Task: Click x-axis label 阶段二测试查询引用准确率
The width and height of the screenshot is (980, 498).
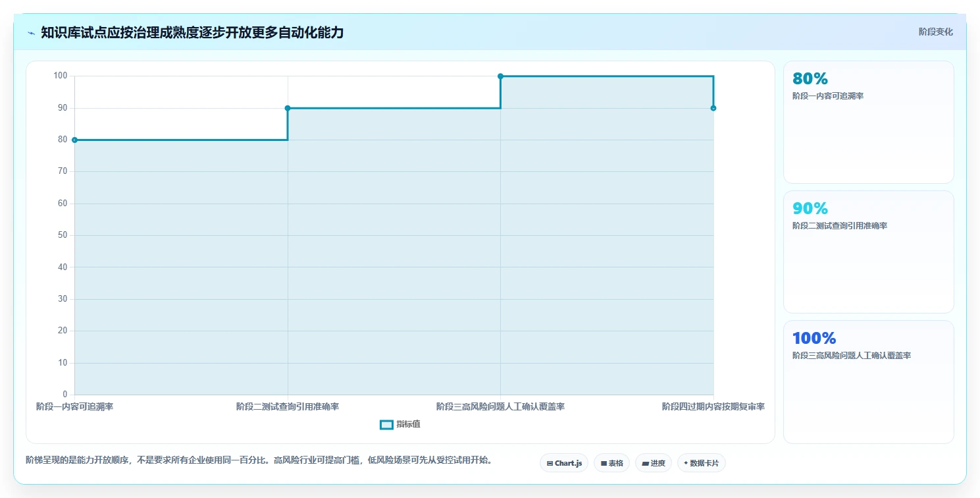Action: 288,406
